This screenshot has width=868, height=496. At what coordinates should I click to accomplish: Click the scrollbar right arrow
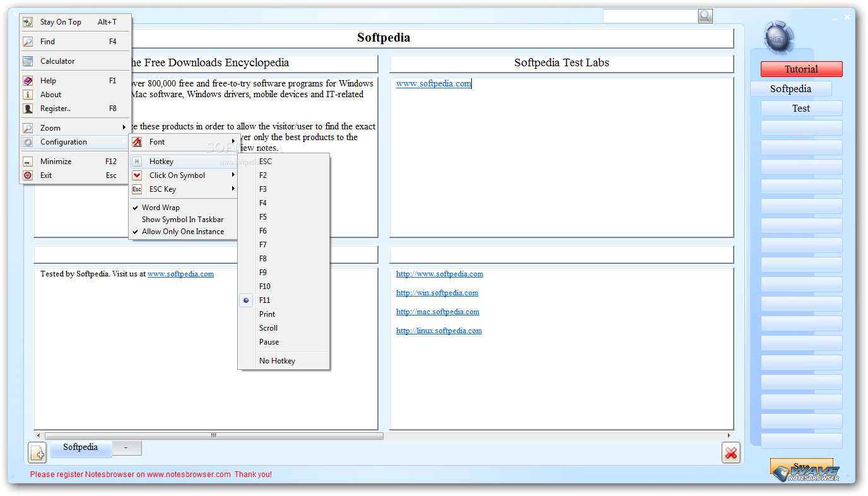pyautogui.click(x=729, y=436)
